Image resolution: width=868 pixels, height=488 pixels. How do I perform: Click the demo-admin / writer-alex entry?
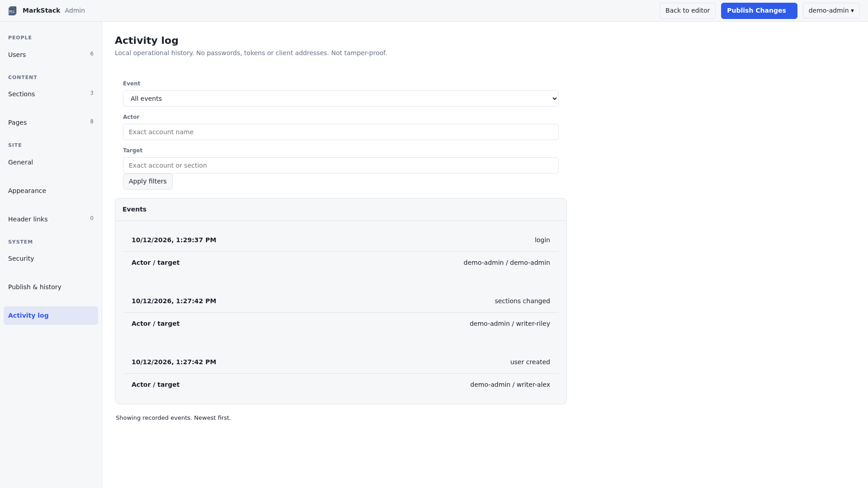click(510, 385)
